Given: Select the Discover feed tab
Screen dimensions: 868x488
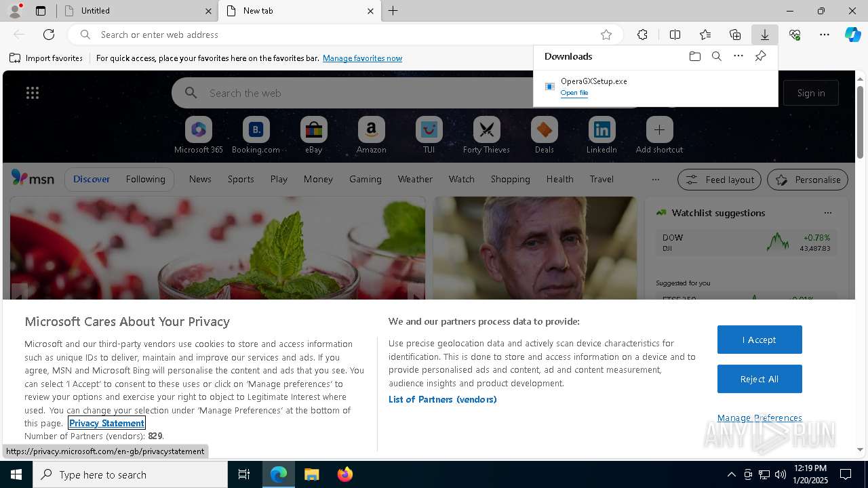Looking at the screenshot, I should click(x=92, y=179).
